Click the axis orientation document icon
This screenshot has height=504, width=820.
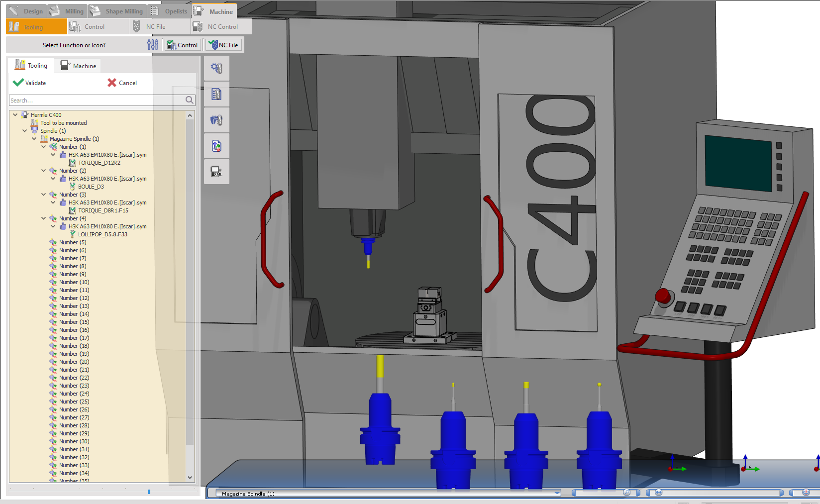(216, 146)
